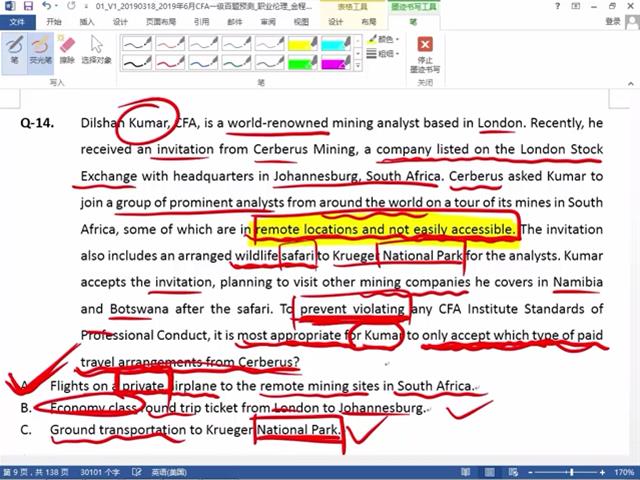This screenshot has height=480, width=640.
Task: Click page count 第9页 status
Action: click(36, 472)
